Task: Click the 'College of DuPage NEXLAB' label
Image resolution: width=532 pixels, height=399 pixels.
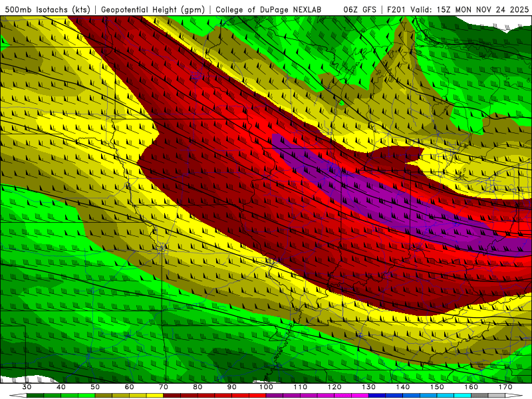Action: tap(269, 9)
